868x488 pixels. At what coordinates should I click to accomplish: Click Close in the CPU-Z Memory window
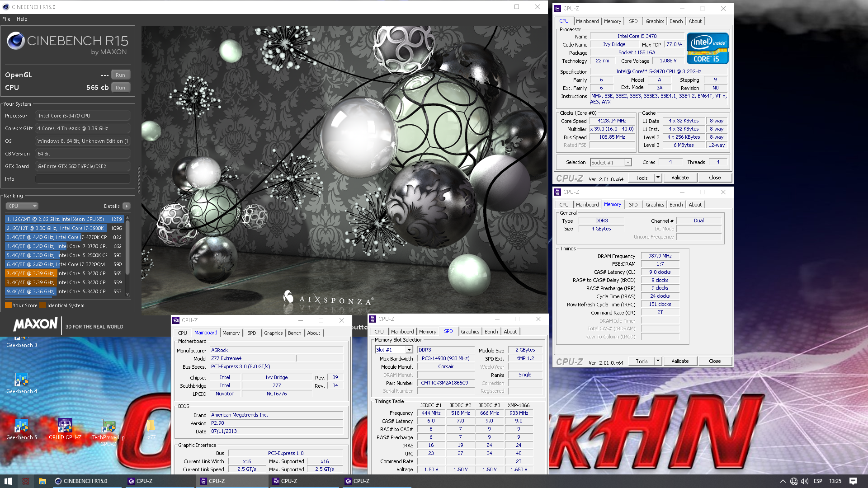pos(715,361)
